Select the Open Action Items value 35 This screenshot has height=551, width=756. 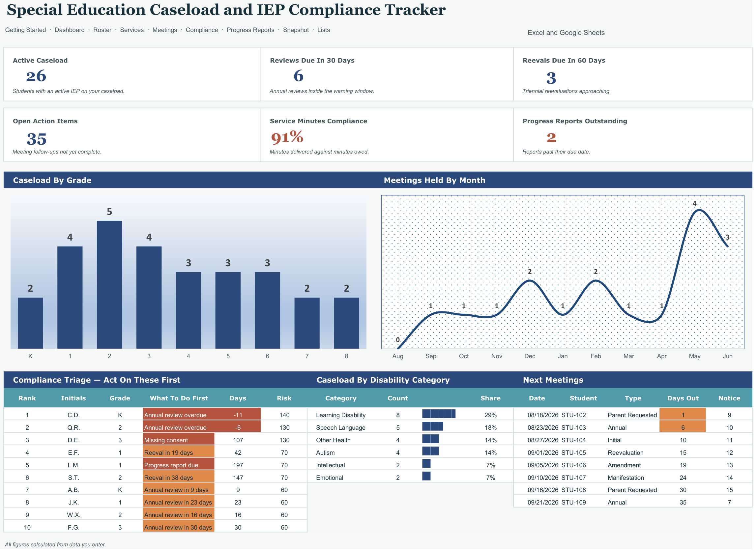37,139
